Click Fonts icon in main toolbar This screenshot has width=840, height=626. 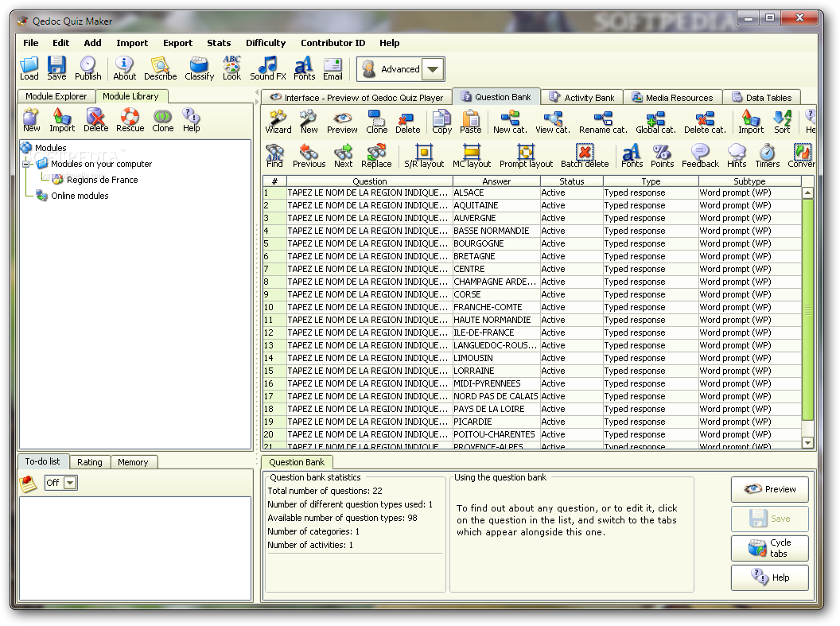tap(304, 68)
